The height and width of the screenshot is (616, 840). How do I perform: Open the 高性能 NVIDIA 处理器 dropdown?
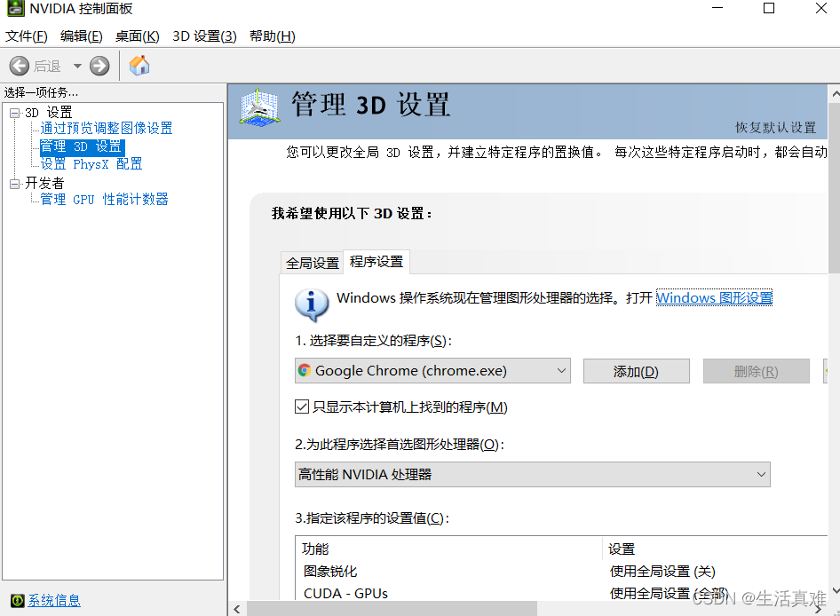tap(533, 475)
